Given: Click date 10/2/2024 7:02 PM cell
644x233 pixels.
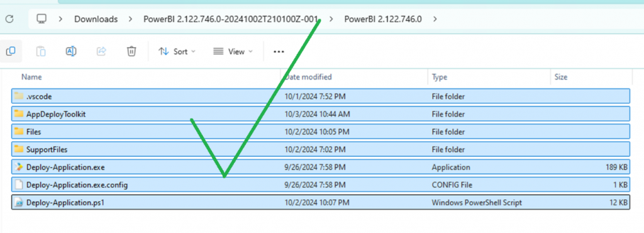Looking at the screenshot, I should click(315, 149).
